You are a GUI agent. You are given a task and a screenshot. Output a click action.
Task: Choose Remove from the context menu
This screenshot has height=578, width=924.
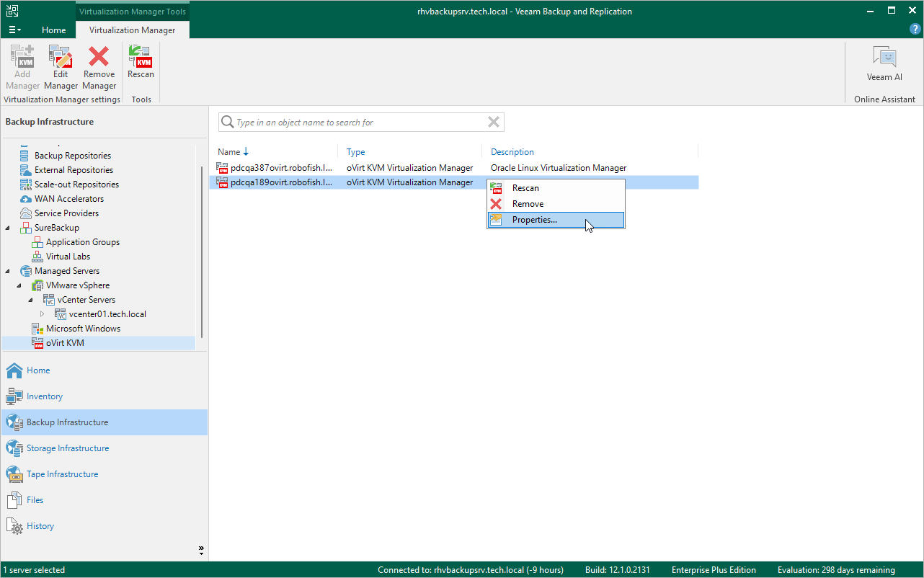coord(556,204)
